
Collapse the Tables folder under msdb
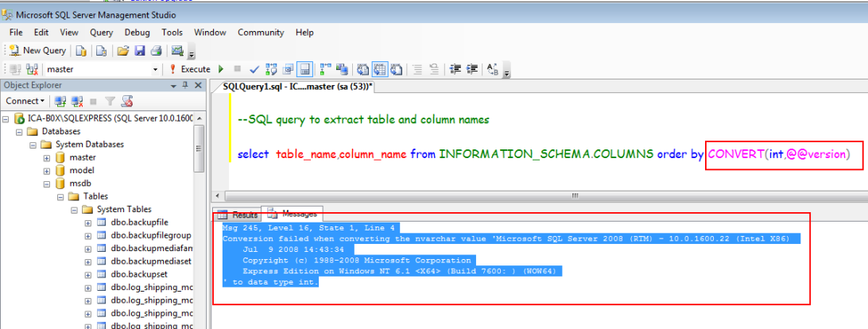click(x=60, y=196)
